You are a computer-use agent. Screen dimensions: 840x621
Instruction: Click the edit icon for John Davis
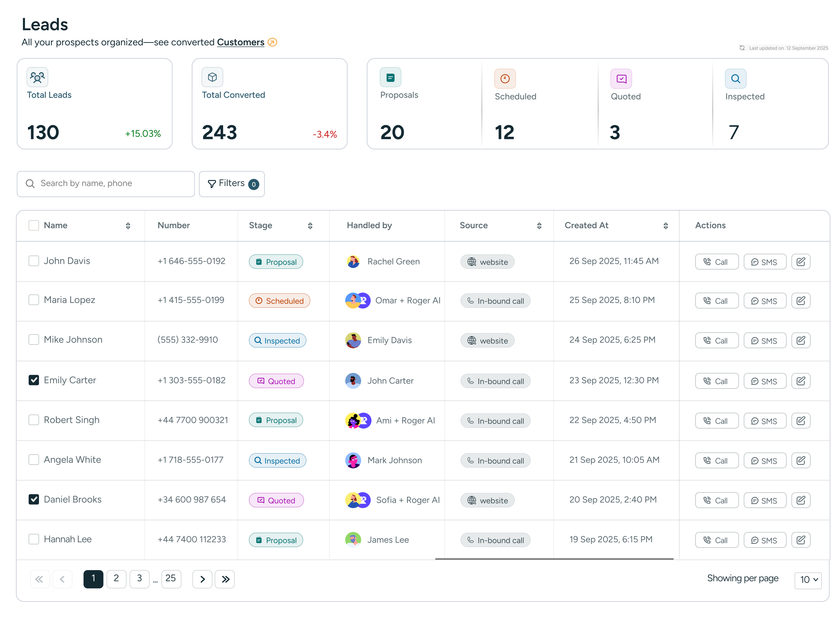coord(800,262)
